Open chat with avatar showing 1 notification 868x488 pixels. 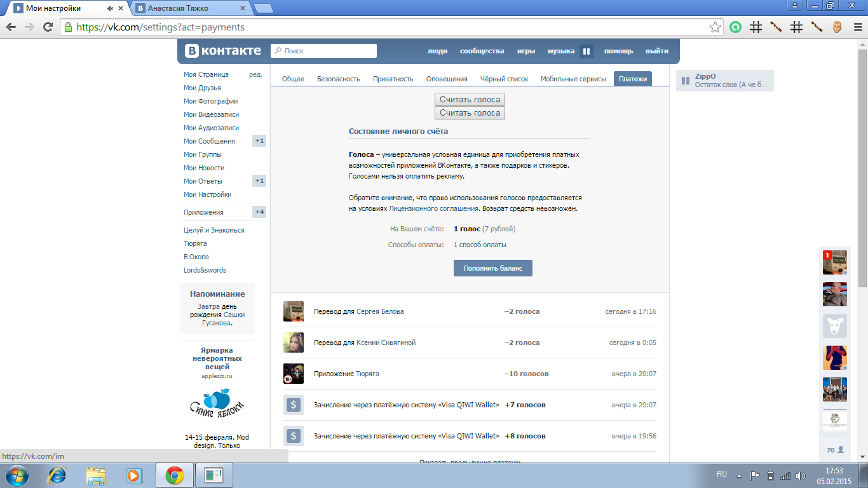[835, 262]
